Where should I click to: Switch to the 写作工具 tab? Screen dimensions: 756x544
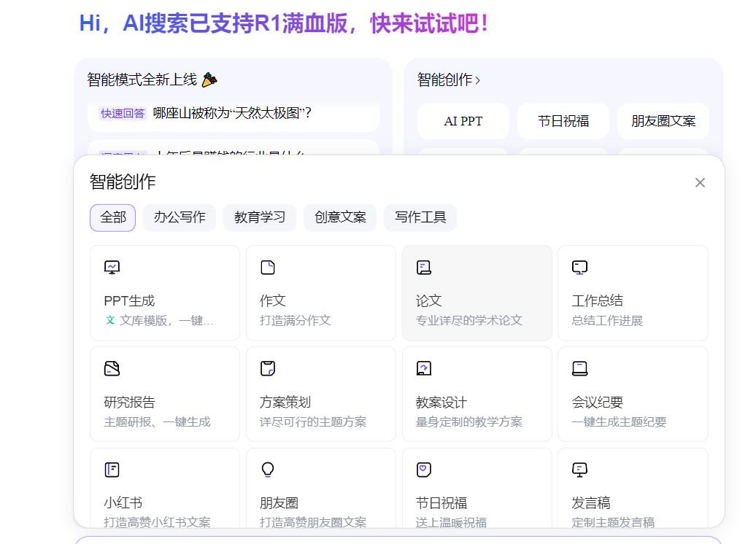pos(420,217)
